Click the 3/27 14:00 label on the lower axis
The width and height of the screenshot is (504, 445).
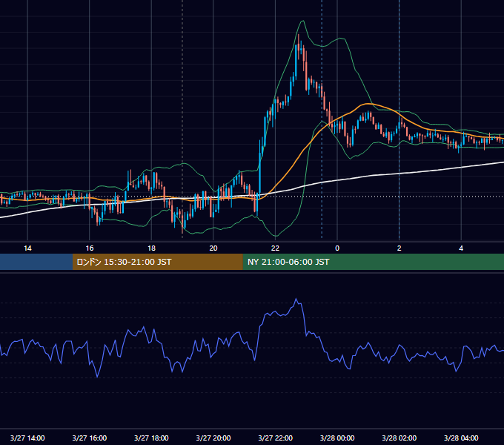pos(27,438)
